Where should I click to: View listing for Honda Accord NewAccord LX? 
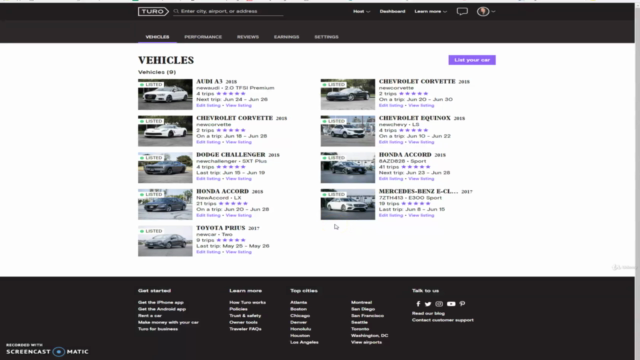(x=238, y=215)
